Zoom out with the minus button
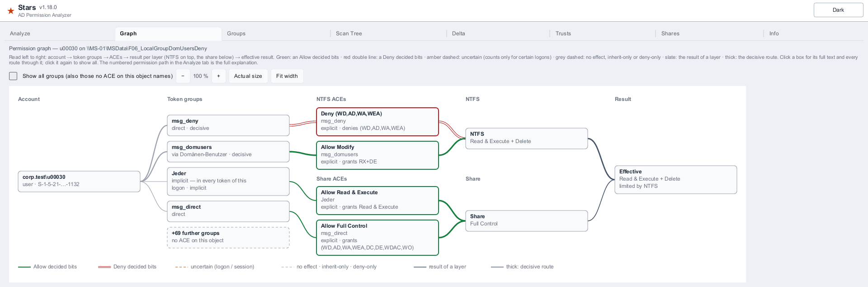Screen dimensions: 868x287 click(x=183, y=76)
